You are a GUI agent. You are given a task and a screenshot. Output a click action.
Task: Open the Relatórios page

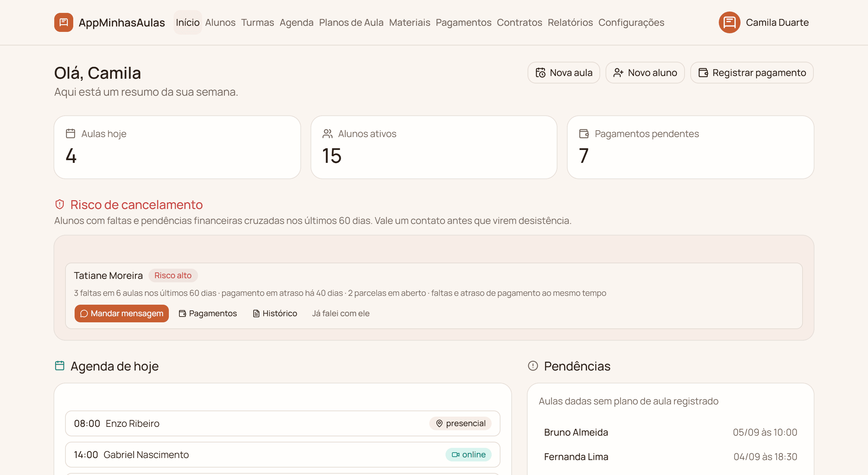[x=570, y=22]
